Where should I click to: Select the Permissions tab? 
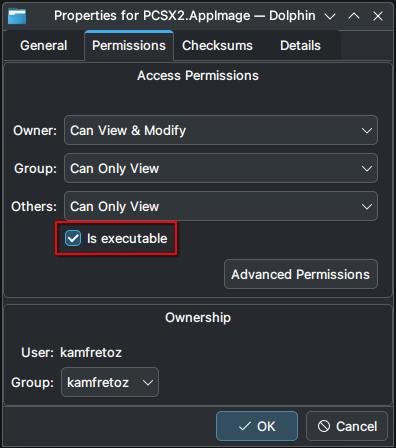click(x=129, y=46)
